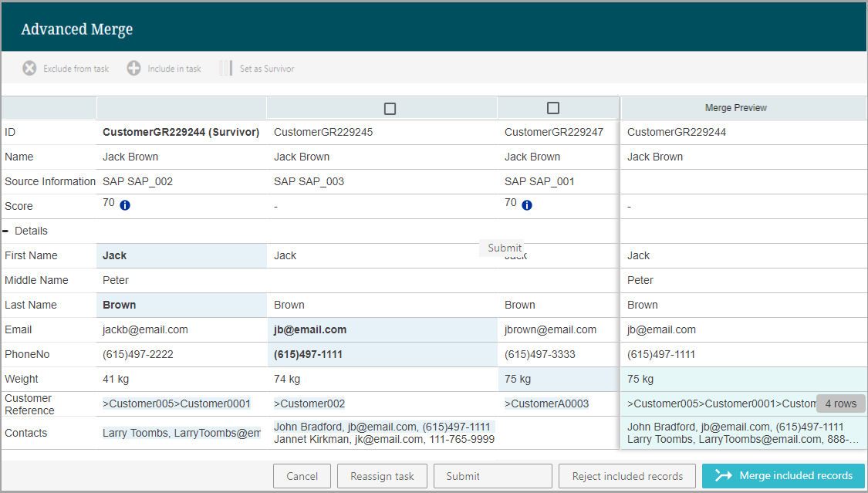Screen dimensions: 868x493
Task: Collapse the Details section
Action: (x=6, y=231)
